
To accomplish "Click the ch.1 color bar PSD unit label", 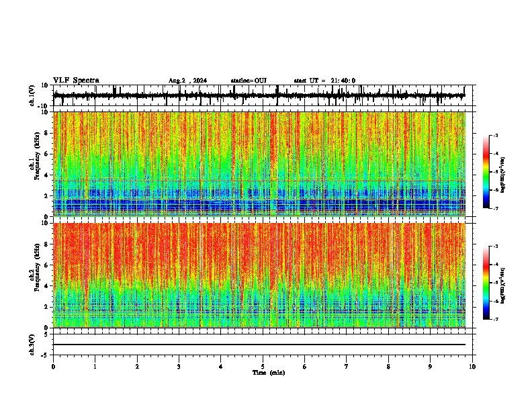I will click(x=502, y=175).
